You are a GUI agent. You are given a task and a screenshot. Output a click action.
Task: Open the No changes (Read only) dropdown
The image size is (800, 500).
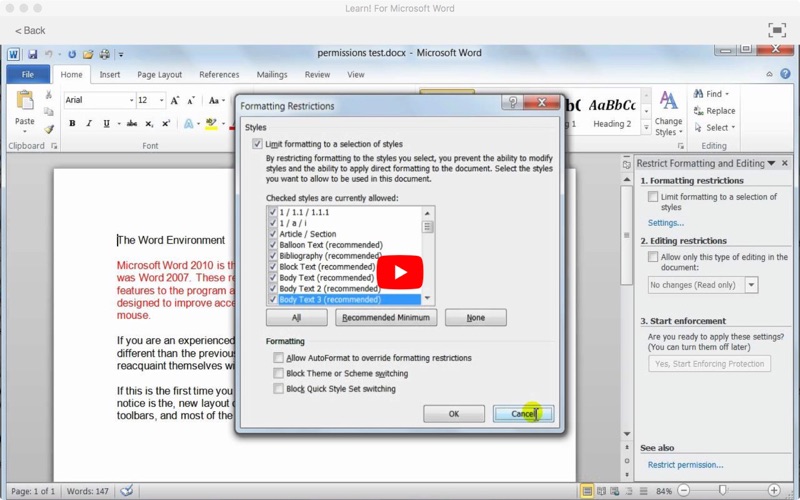[x=751, y=285]
